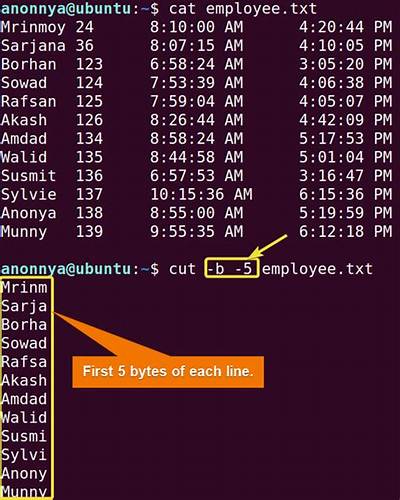Click the time '10:15:36 AM'

point(201,195)
